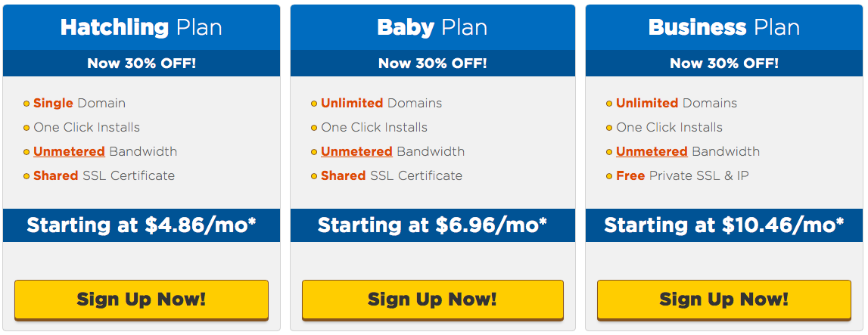This screenshot has height=335, width=868.
Task: Click bullet beside Business One Click Installs
Action: (609, 129)
